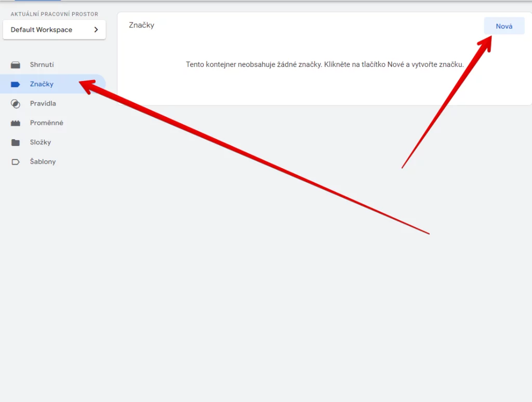Click the Složky folder icon
The image size is (532, 402).
pyautogui.click(x=15, y=142)
